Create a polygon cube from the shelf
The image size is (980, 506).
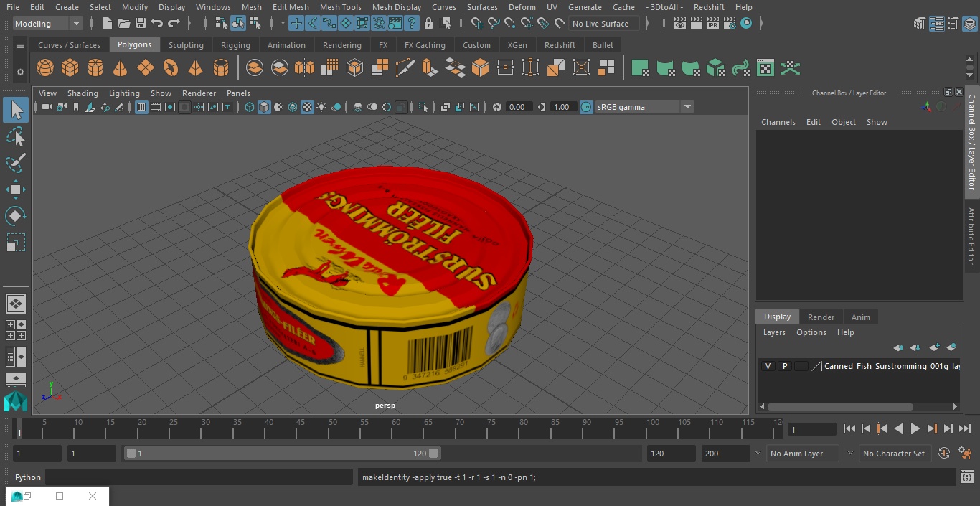70,68
